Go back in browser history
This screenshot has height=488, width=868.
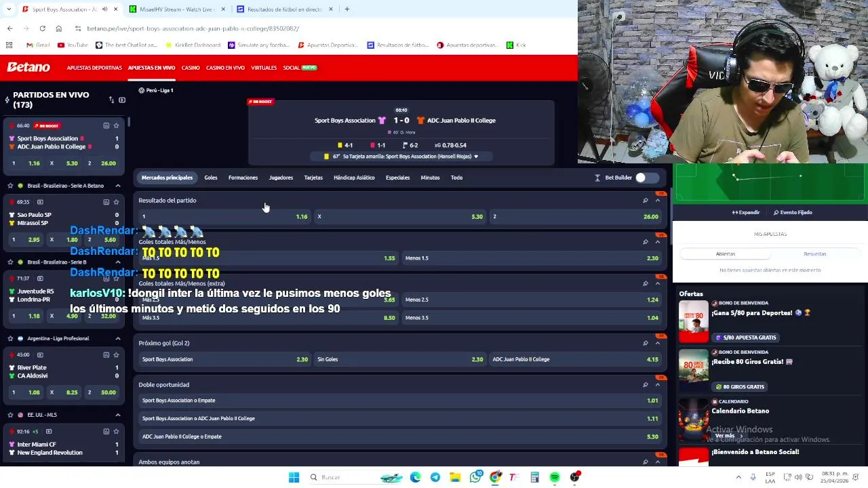click(9, 28)
